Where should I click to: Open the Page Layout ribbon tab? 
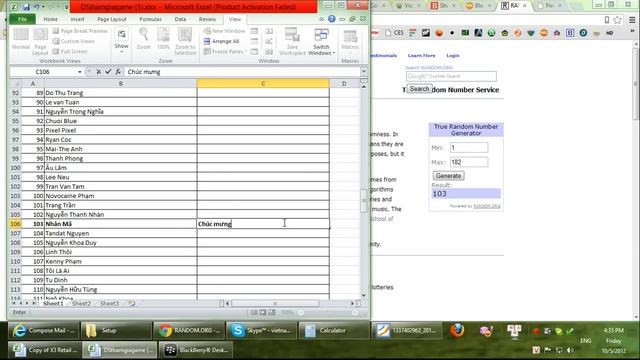[112, 19]
